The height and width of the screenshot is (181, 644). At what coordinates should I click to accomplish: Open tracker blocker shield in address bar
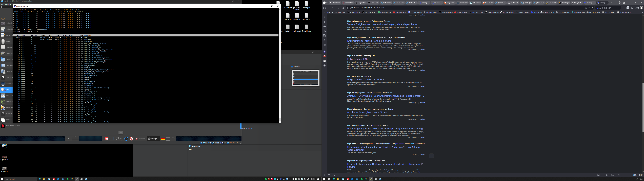click(x=348, y=8)
